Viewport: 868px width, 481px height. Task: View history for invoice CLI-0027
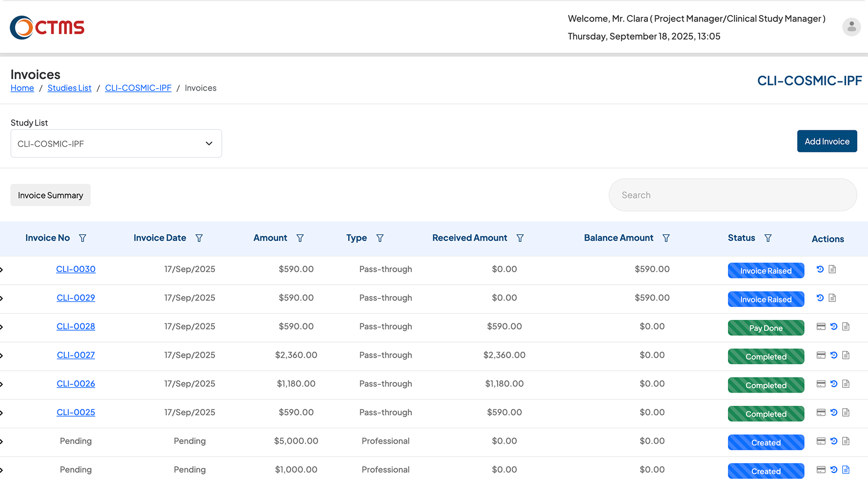click(x=834, y=355)
